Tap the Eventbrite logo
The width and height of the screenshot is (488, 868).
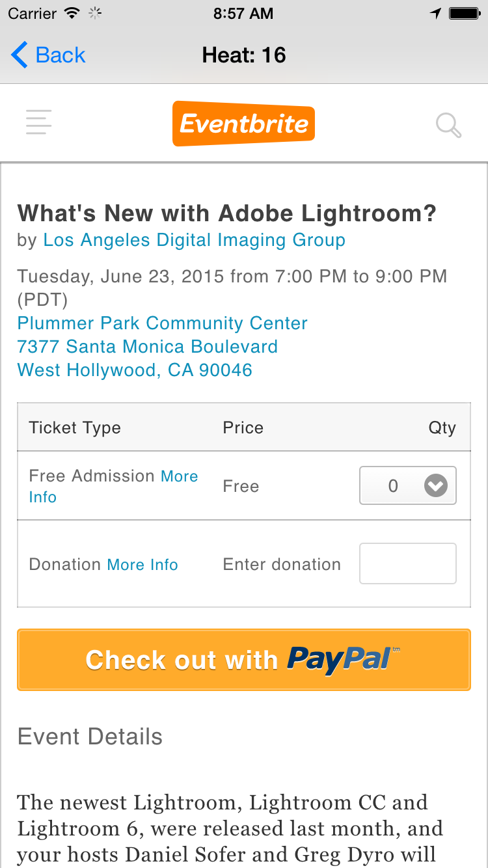click(x=244, y=123)
